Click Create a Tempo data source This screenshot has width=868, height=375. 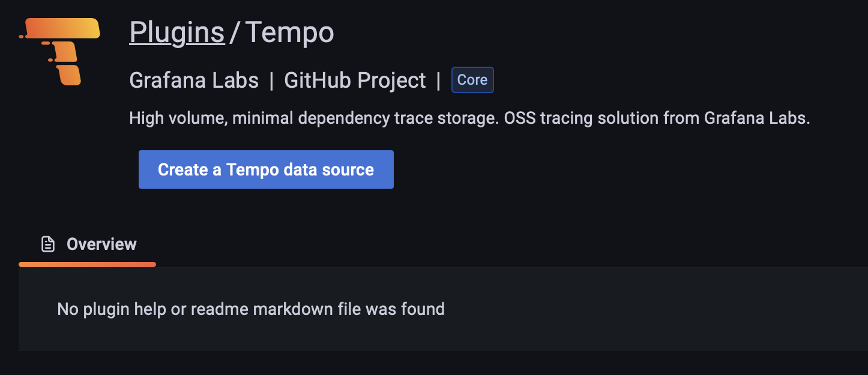pyautogui.click(x=266, y=169)
